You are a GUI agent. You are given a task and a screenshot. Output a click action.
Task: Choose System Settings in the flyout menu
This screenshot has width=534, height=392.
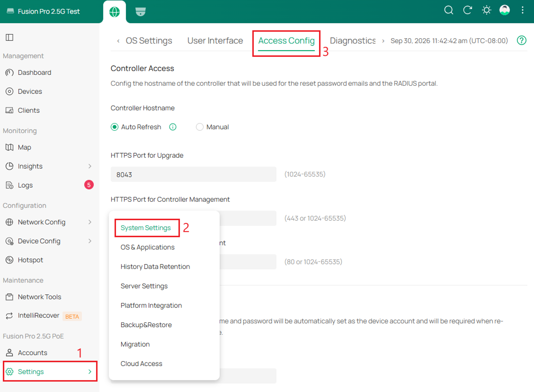click(x=146, y=228)
